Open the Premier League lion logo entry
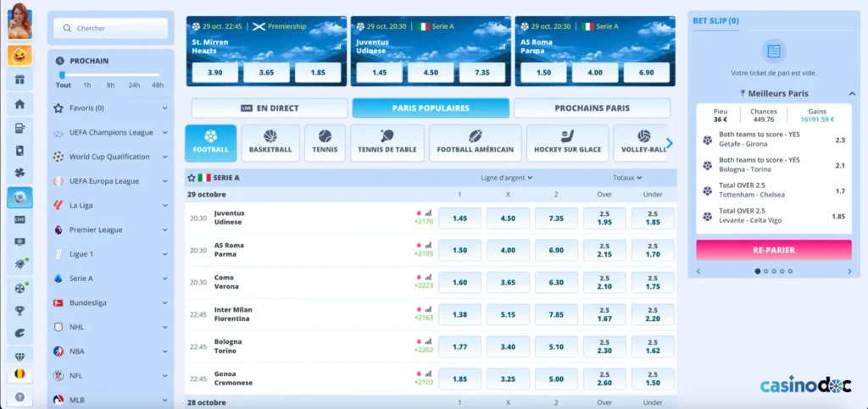868x409 pixels. [58, 229]
